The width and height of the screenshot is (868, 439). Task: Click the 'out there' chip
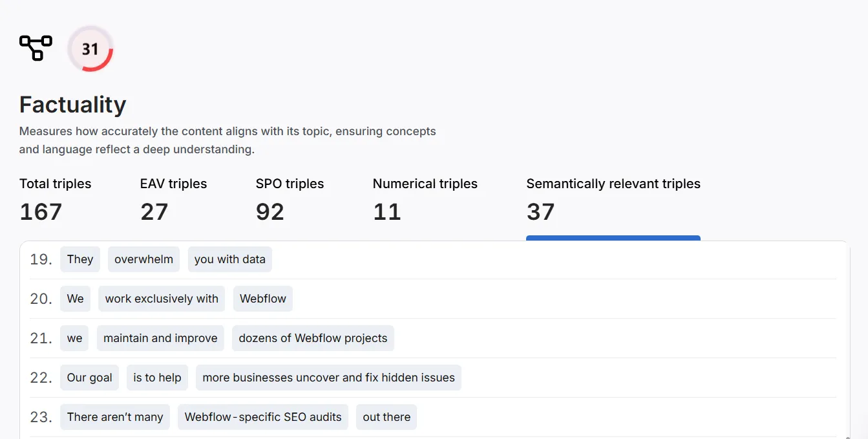tap(386, 417)
